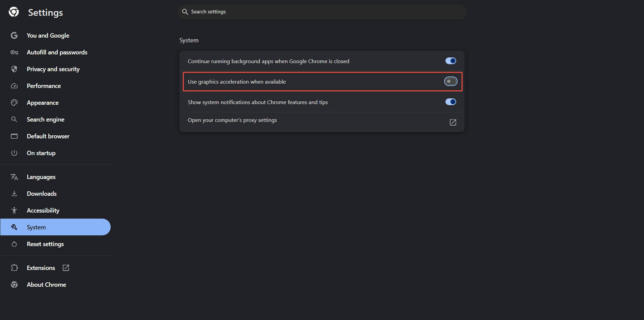644x320 pixels.
Task: Select the System section in sidebar
Action: pos(36,227)
